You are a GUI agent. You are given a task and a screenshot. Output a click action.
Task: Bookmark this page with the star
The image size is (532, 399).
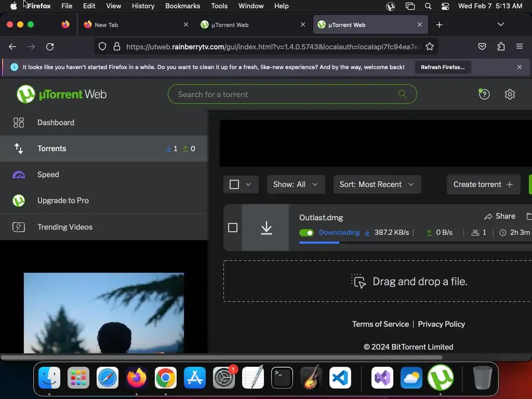coord(430,46)
